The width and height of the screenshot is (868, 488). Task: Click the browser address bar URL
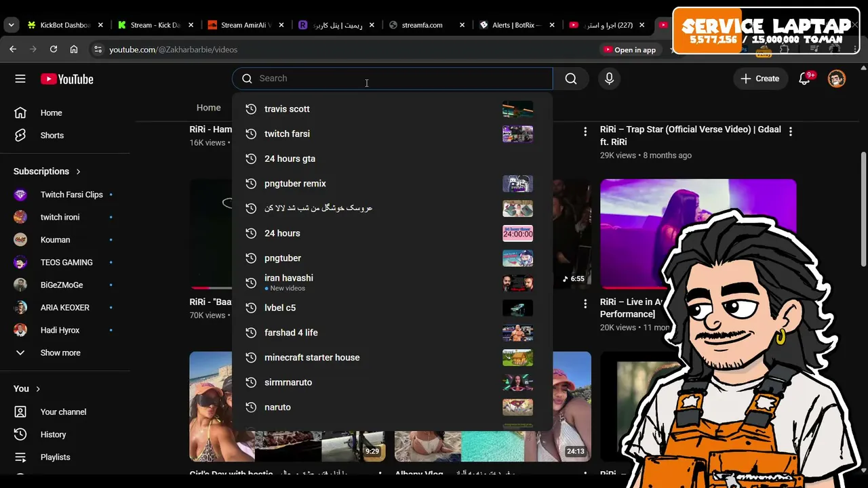pos(173,49)
